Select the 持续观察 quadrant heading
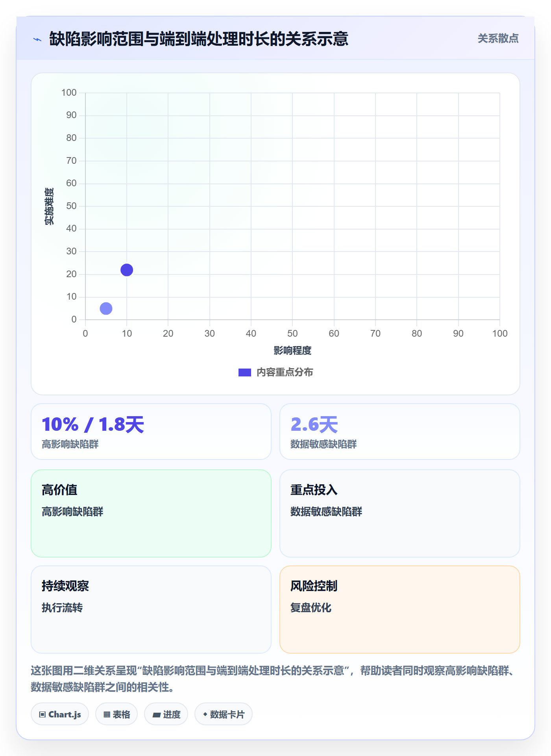 coord(65,586)
